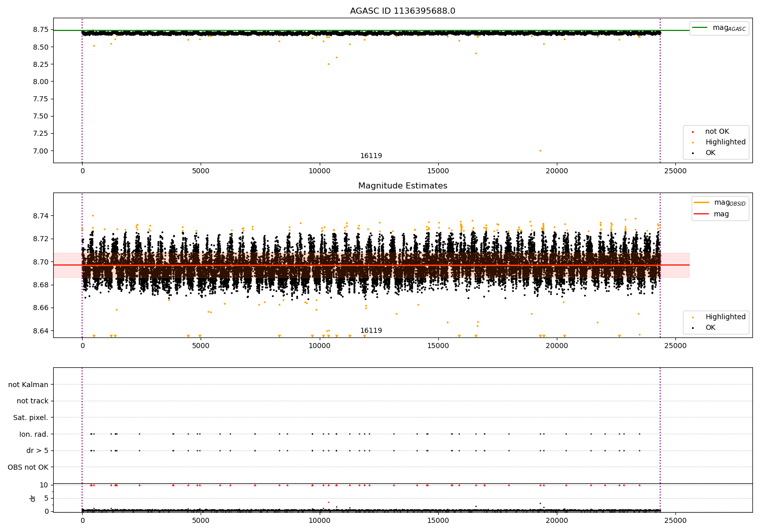
Task: Click the 'Sat. pixel.' y-axis label
Action: [x=31, y=418]
